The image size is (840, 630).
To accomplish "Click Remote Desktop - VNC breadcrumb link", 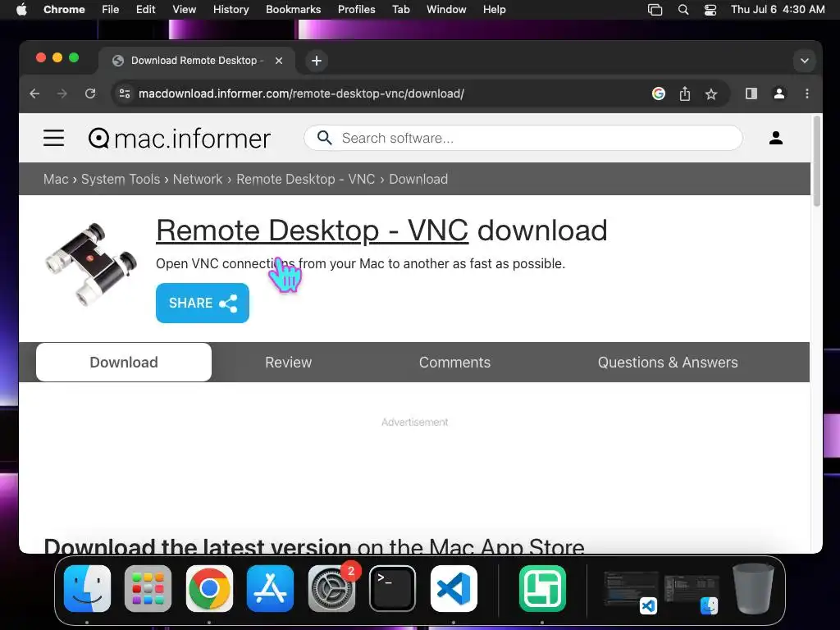I will [306, 179].
